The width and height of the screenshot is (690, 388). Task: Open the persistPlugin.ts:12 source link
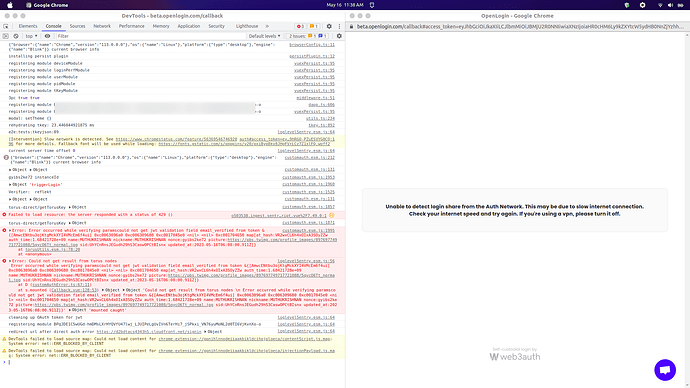[312, 56]
